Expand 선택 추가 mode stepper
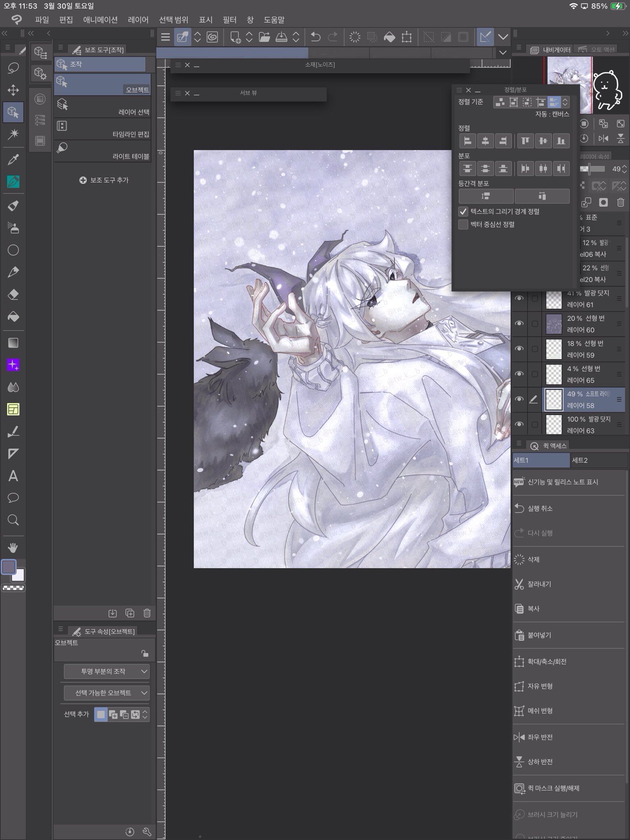This screenshot has width=630, height=840. (x=145, y=714)
